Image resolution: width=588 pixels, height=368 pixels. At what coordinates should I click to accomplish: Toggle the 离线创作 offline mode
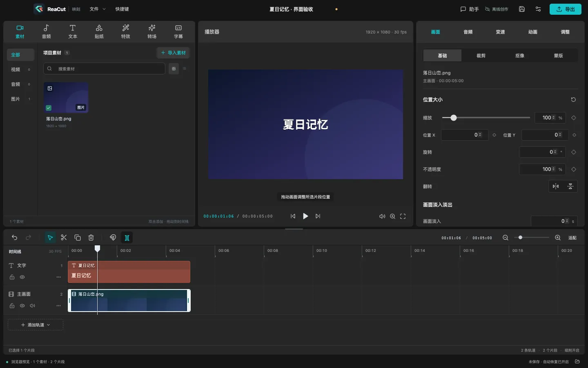tap(497, 9)
